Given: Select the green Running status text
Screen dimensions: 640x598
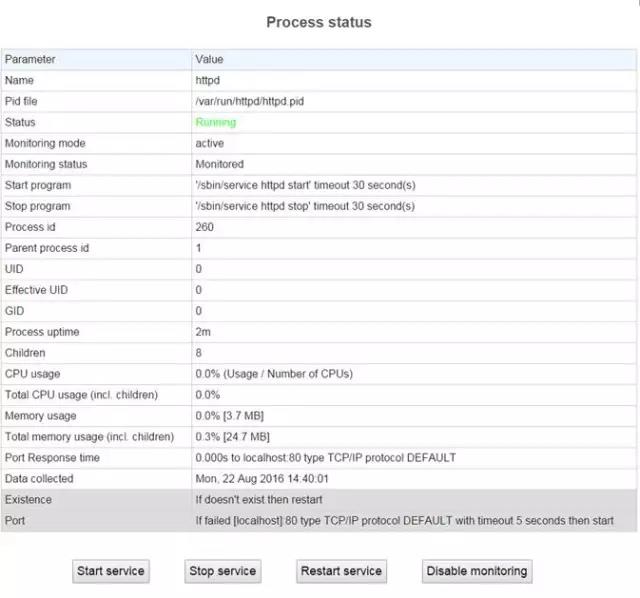Looking at the screenshot, I should coord(216,122).
